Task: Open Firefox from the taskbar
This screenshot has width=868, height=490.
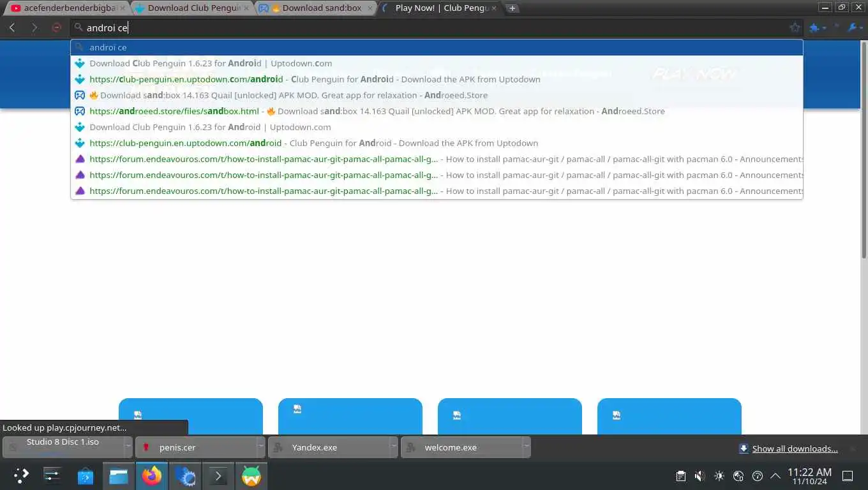Action: tap(152, 475)
